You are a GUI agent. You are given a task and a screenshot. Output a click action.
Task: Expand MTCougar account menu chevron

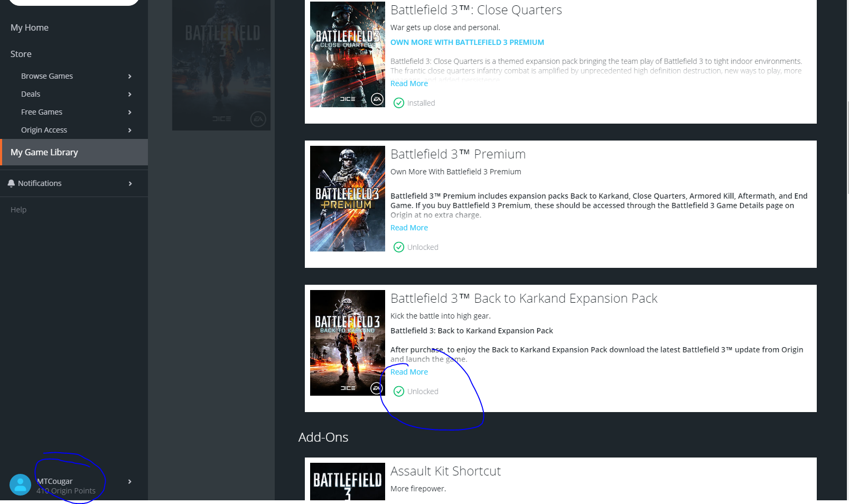130,482
